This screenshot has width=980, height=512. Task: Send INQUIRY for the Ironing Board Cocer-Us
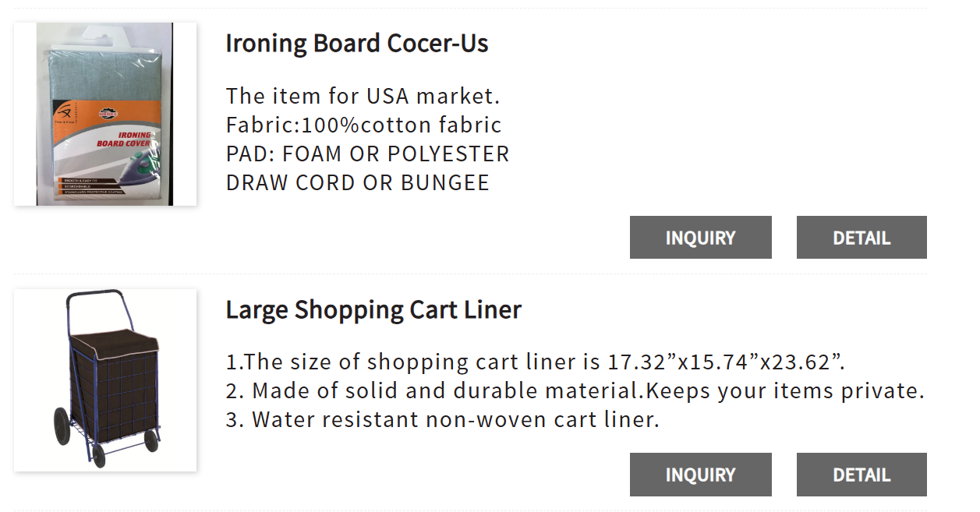tap(700, 238)
